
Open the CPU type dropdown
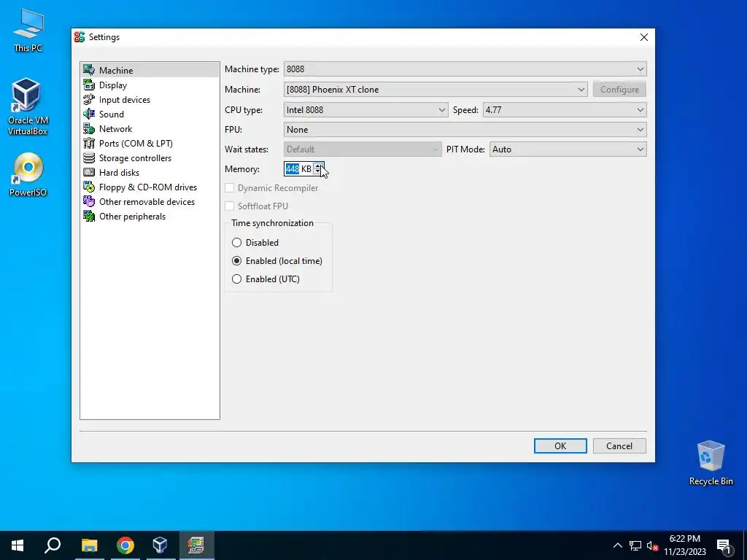pyautogui.click(x=366, y=110)
